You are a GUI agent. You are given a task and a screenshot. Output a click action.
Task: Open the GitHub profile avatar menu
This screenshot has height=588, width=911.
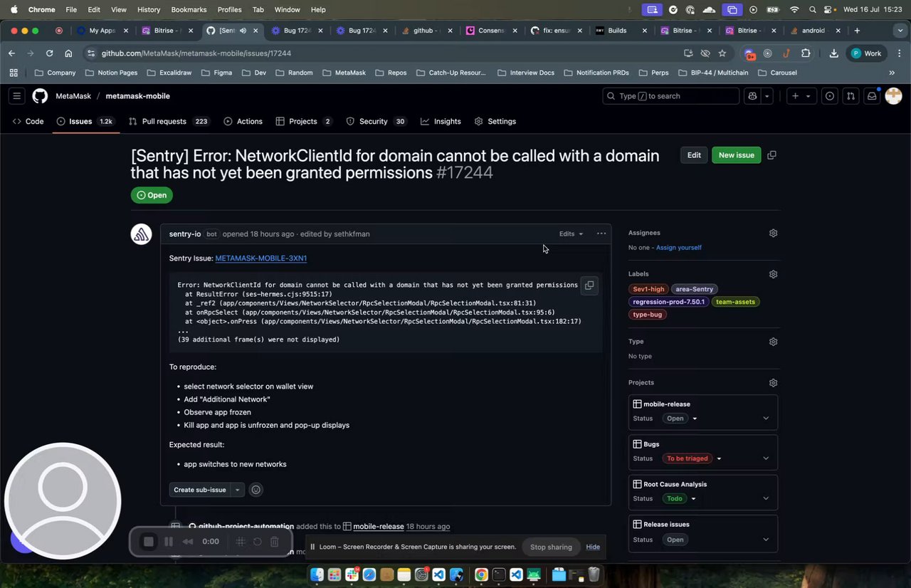(893, 96)
